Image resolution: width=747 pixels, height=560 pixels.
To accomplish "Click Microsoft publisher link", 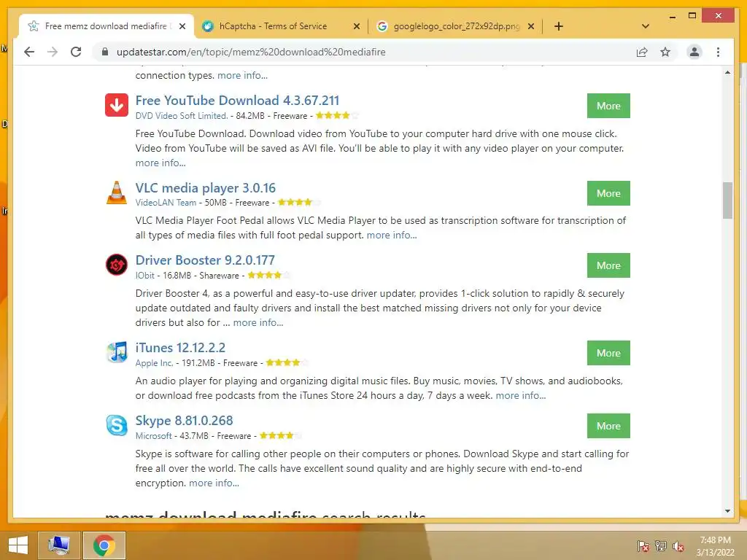I will (153, 436).
